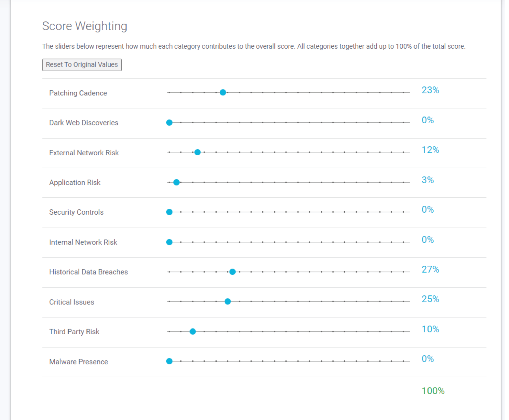Click Reset To Original Values button
The height and width of the screenshot is (420, 509).
82,65
